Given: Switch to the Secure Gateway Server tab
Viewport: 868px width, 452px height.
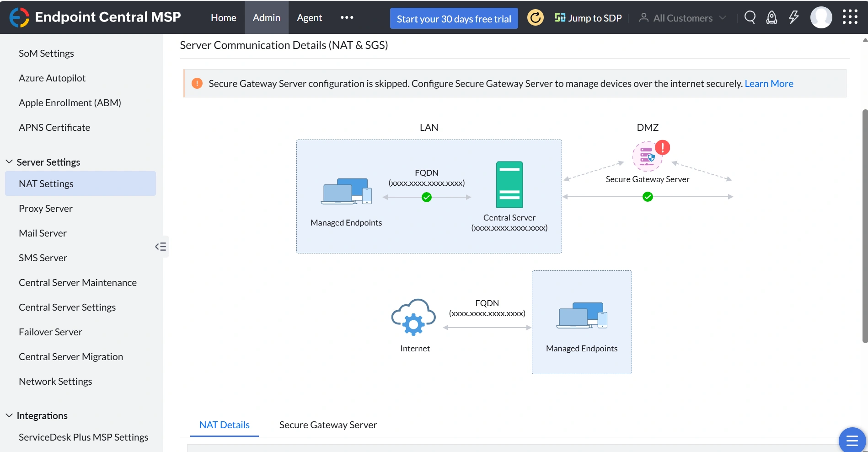Looking at the screenshot, I should [x=328, y=425].
